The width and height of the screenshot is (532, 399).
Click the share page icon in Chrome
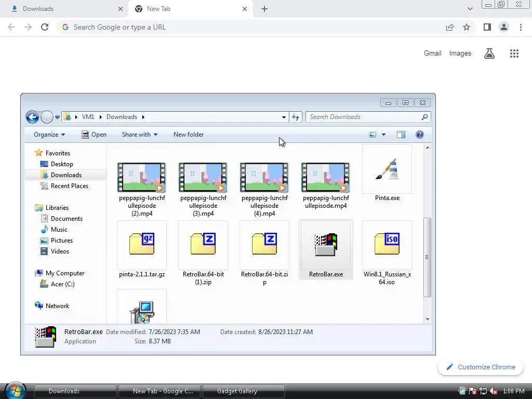click(450, 27)
